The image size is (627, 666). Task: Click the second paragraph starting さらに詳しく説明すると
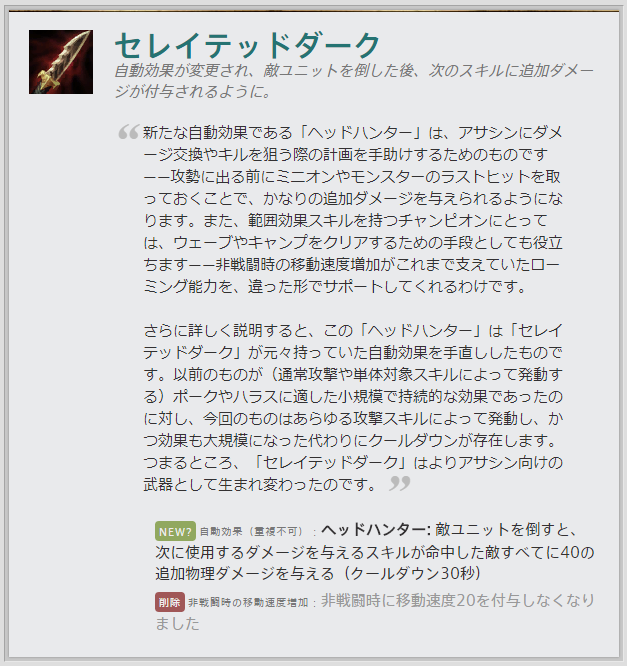353,408
